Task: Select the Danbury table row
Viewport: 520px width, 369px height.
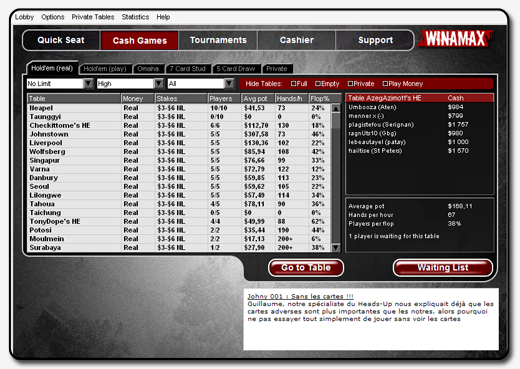Action: 179,178
